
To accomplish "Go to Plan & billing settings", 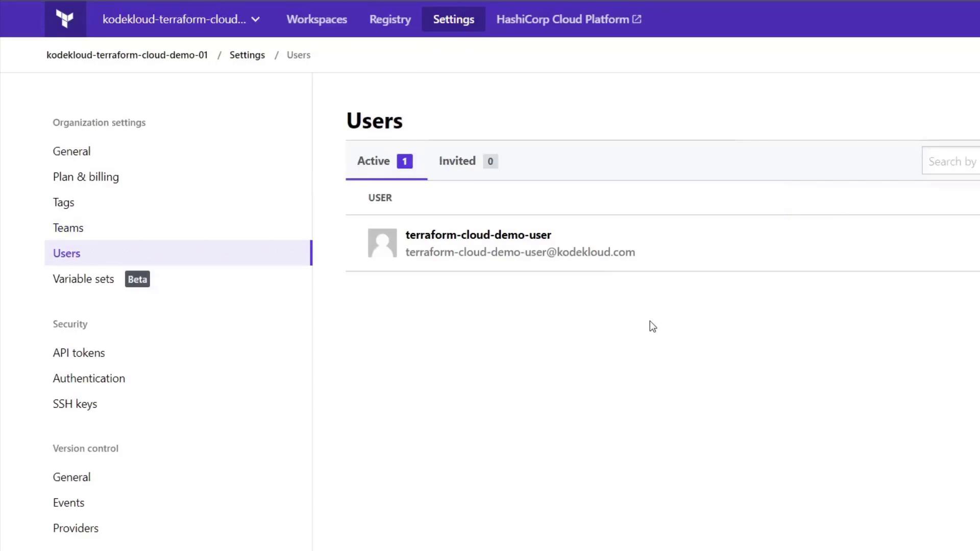I will (86, 177).
